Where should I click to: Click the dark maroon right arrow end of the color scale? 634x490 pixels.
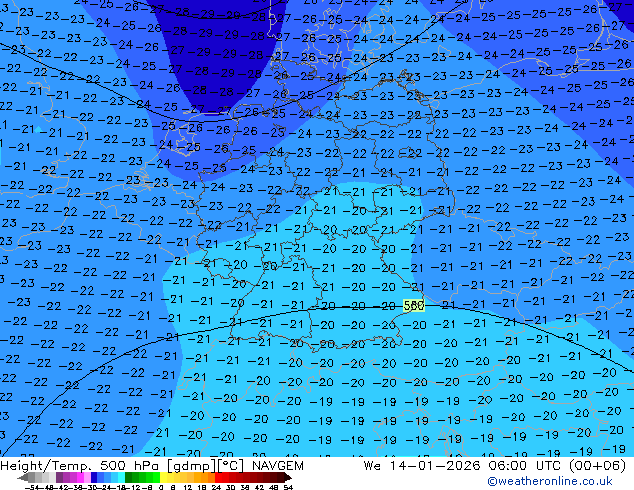point(288,477)
